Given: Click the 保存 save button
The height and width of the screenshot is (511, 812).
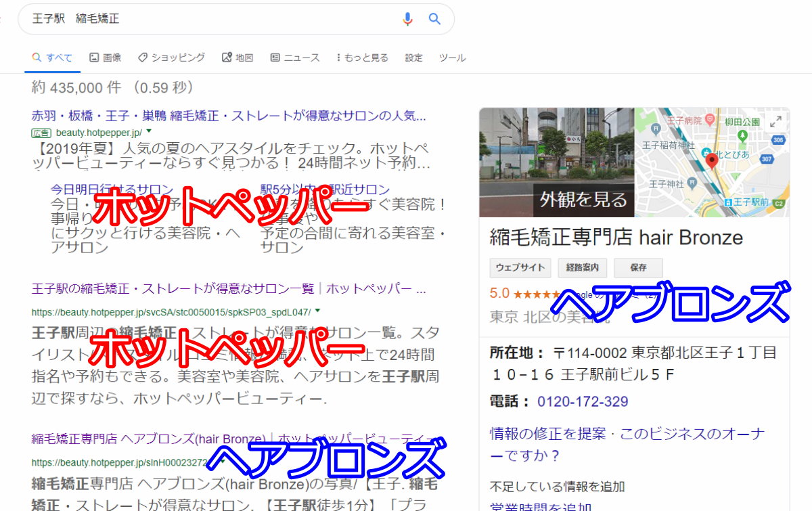Looking at the screenshot, I should click(638, 268).
